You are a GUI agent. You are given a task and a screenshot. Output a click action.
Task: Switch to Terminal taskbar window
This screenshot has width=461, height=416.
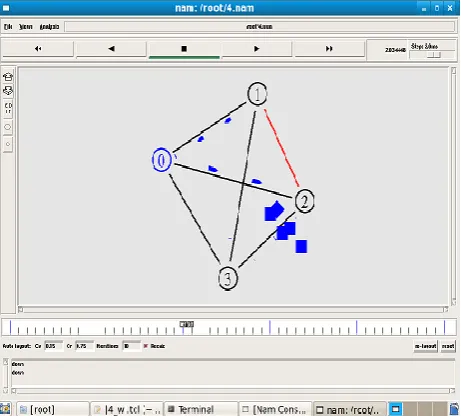(201, 409)
